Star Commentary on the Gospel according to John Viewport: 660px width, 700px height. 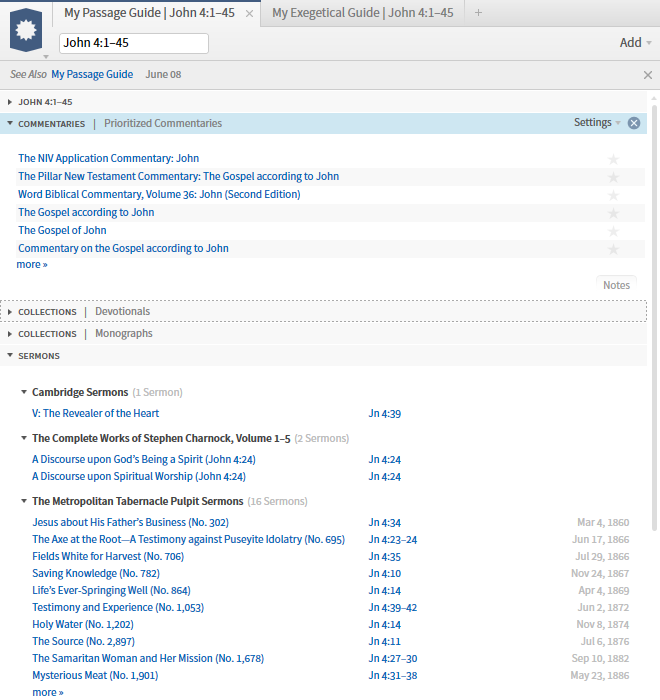coord(614,249)
